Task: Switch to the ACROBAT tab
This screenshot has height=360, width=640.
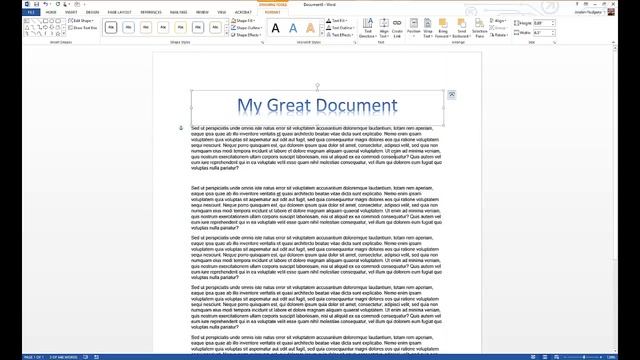Action: [x=243, y=12]
